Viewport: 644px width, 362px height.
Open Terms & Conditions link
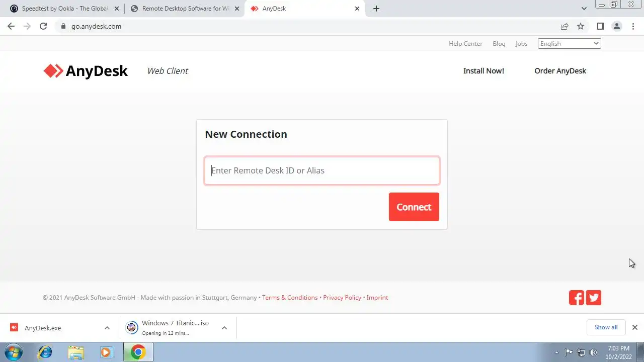tap(290, 298)
